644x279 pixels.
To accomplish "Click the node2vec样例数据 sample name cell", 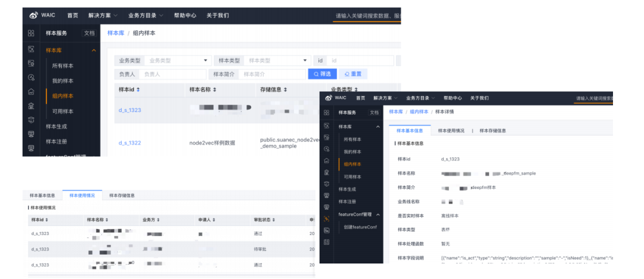I will point(212,143).
